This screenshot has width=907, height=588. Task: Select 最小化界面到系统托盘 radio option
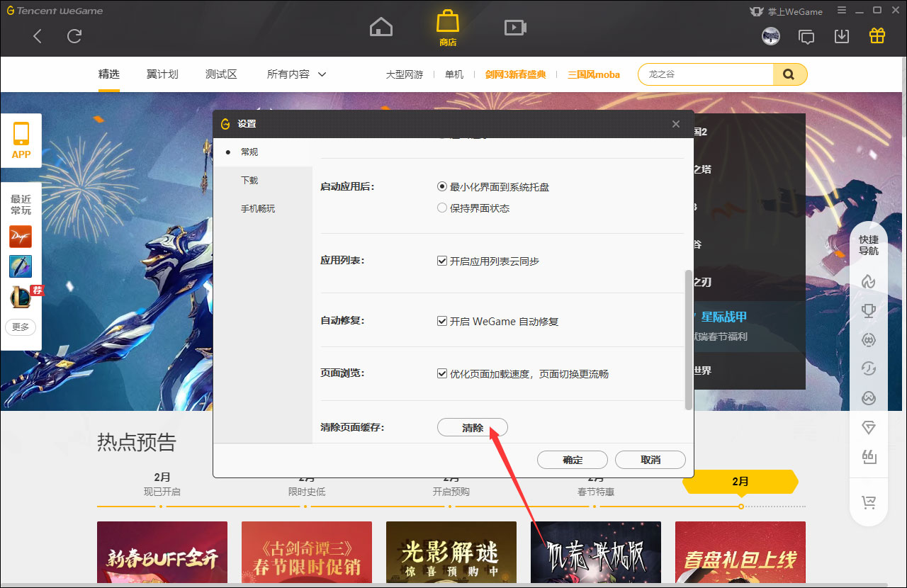[441, 187]
